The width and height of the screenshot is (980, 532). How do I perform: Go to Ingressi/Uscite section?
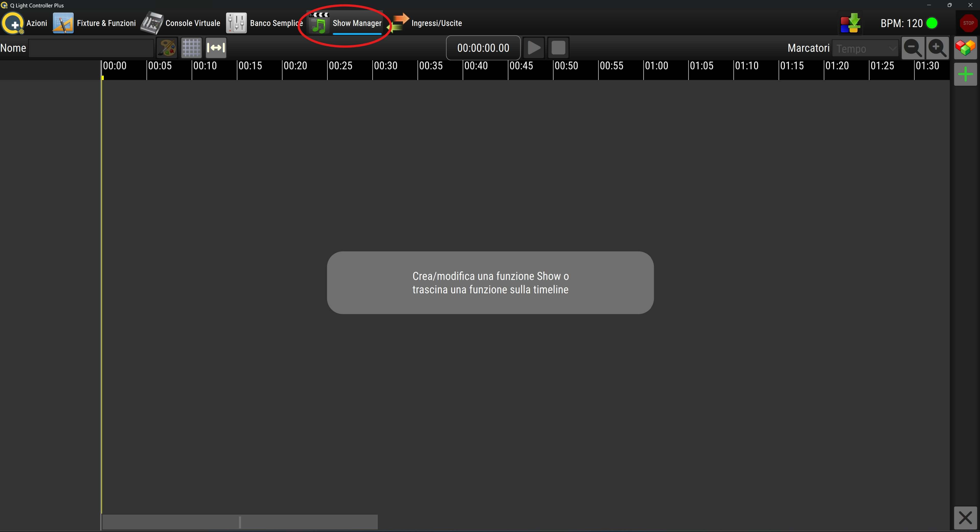click(427, 23)
